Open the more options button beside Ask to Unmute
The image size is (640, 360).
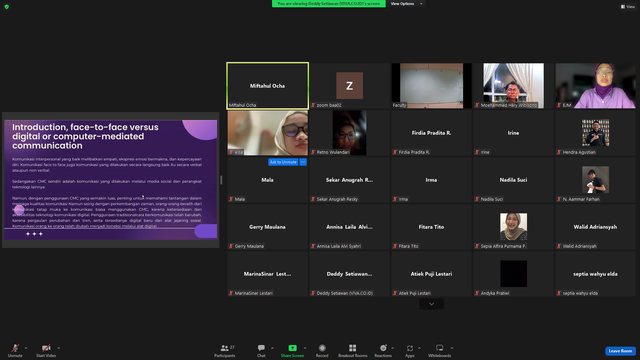tap(303, 162)
